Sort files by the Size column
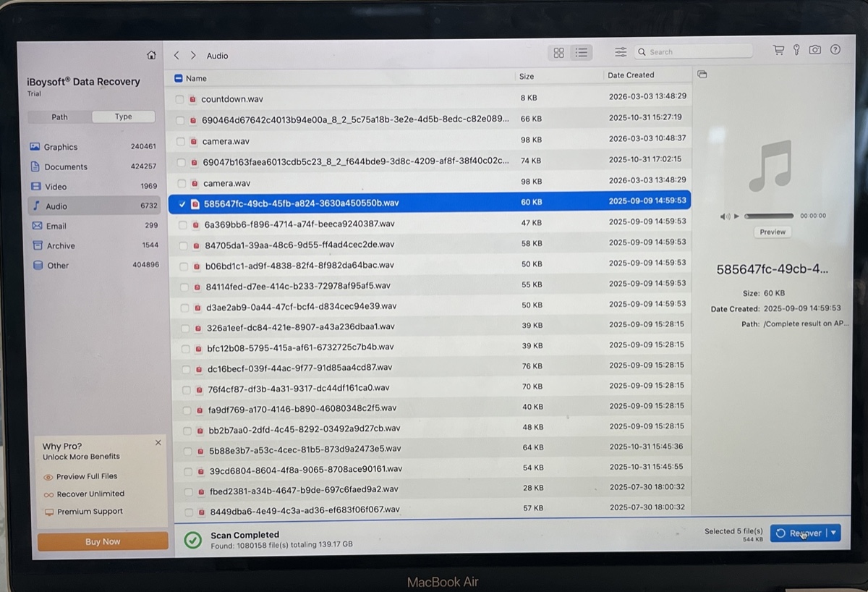Image resolution: width=868 pixels, height=592 pixels. 527,76
